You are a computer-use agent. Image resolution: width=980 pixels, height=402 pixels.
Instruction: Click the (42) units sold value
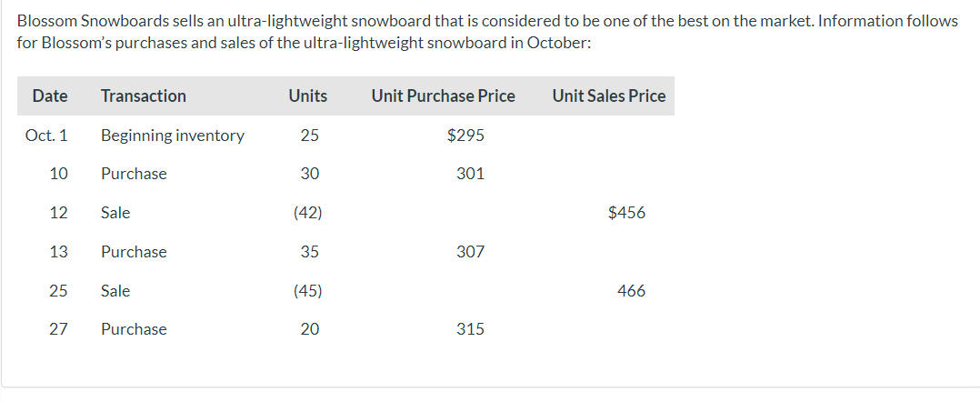coord(308,213)
